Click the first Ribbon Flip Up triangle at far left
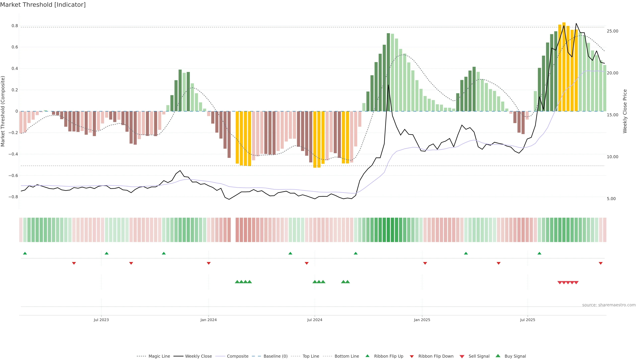The height and width of the screenshot is (362, 644). click(25, 253)
